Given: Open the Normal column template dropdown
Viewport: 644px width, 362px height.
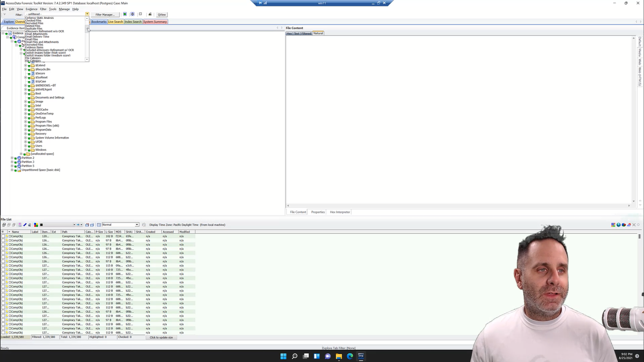Looking at the screenshot, I should (137, 225).
